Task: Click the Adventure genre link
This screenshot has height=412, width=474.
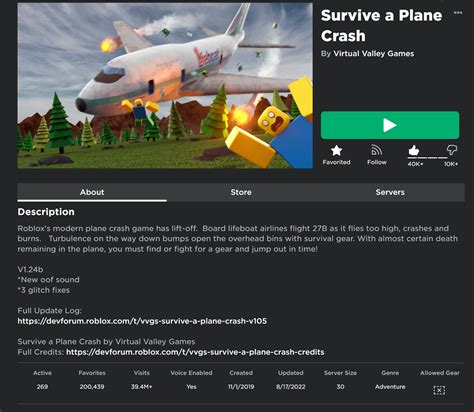Action: pyautogui.click(x=390, y=387)
